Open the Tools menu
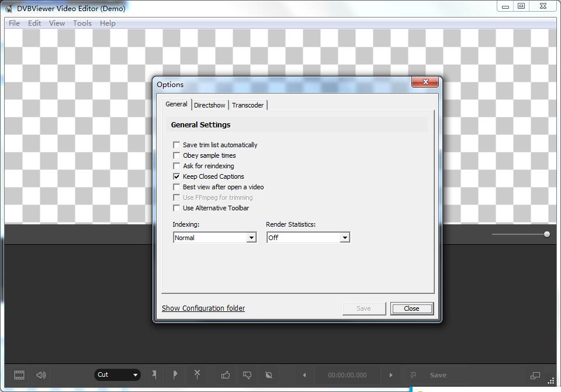The height and width of the screenshot is (392, 561). coord(82,23)
